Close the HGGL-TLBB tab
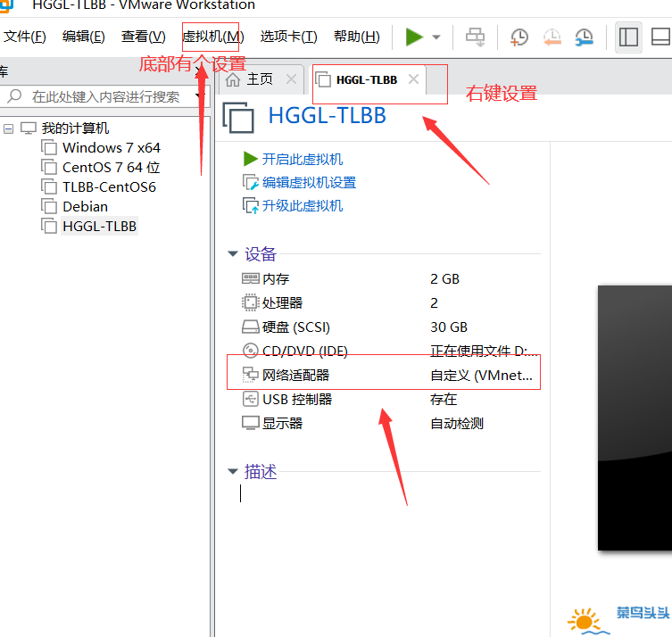Viewport: 672px width, 637px height. coord(413,79)
